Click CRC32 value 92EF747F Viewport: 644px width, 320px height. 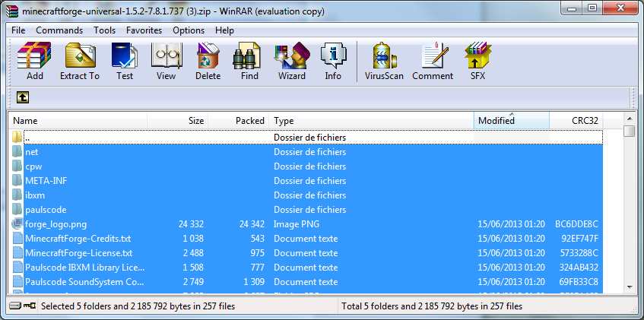click(x=580, y=239)
